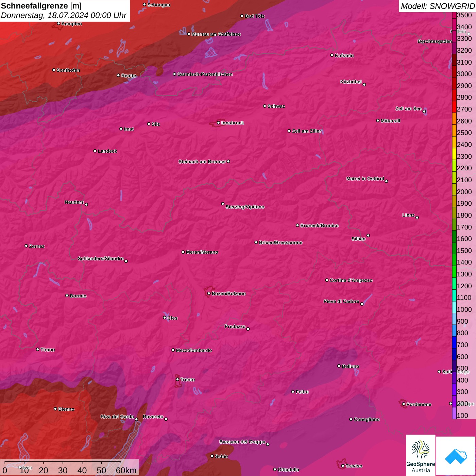Click the Kitzbühel label
The image size is (476, 476).
351,82
